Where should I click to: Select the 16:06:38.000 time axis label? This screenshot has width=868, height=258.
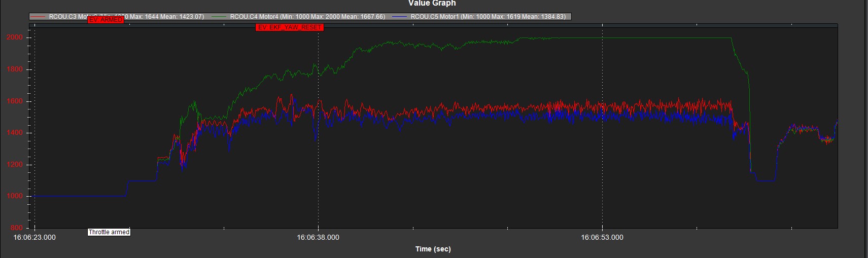tap(318, 237)
